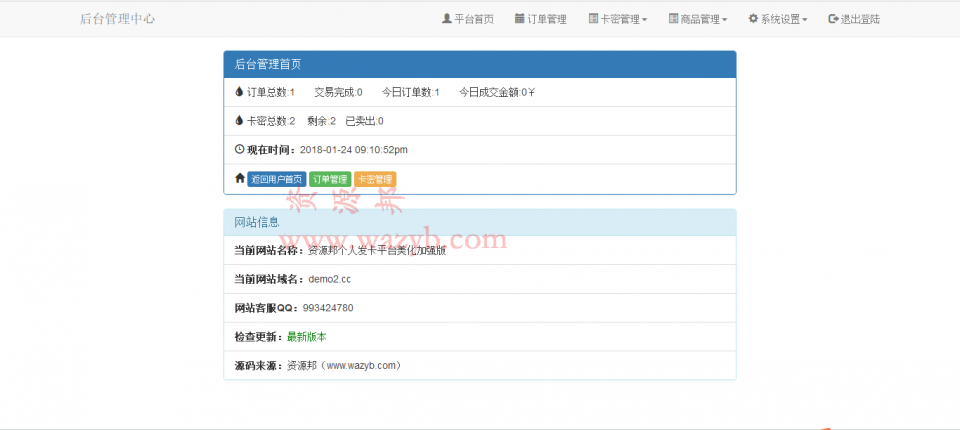This screenshot has width=960, height=430.
Task: Click the 卡密总数:2 statistic
Action: pos(271,121)
